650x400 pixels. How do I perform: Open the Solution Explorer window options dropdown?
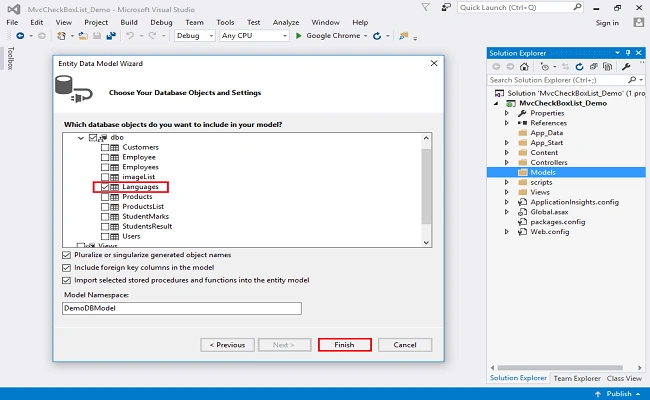point(618,53)
